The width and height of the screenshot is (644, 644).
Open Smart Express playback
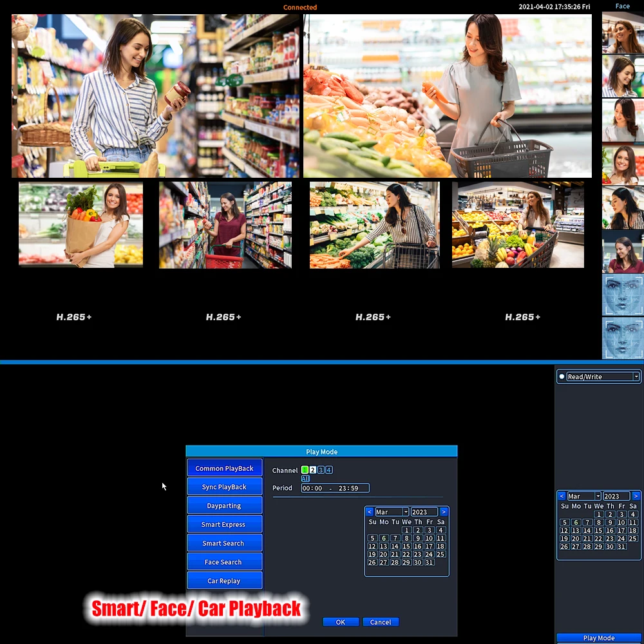coord(224,524)
